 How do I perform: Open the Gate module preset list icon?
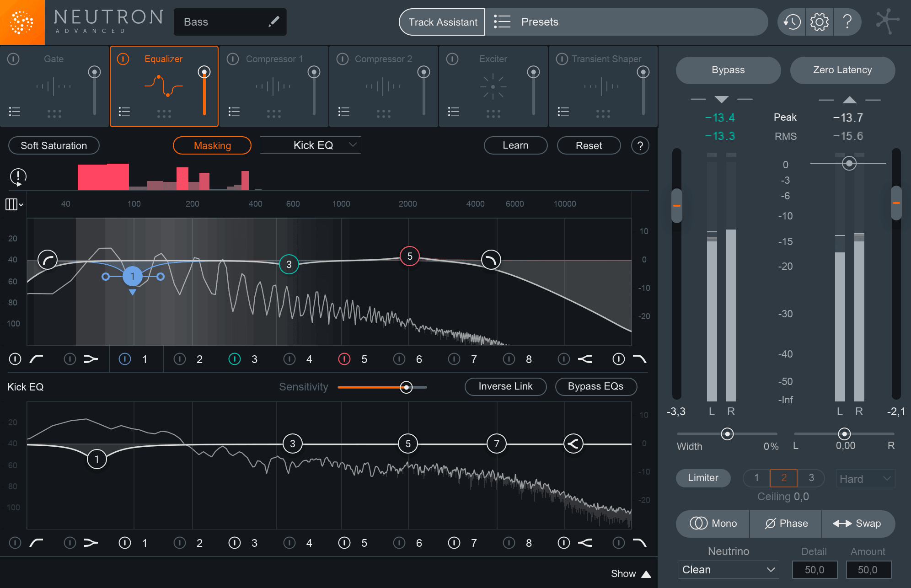point(15,112)
